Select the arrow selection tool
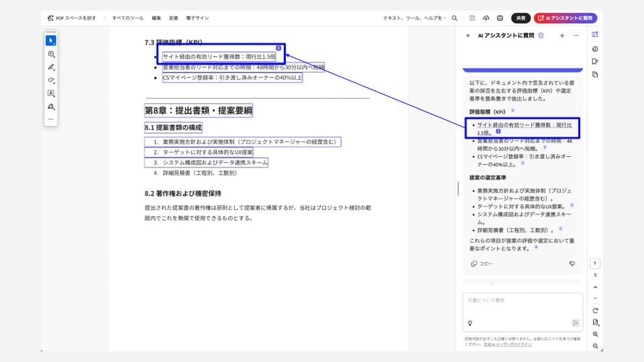The width and height of the screenshot is (644, 362). (x=51, y=40)
